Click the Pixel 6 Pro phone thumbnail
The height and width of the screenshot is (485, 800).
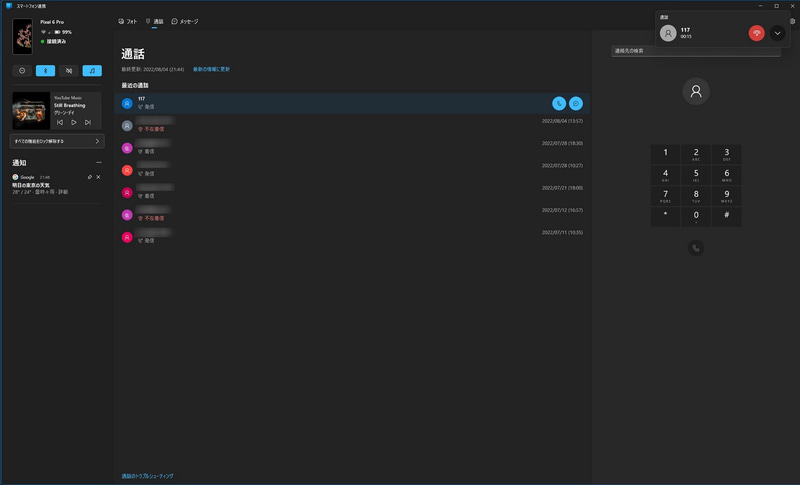pos(22,36)
